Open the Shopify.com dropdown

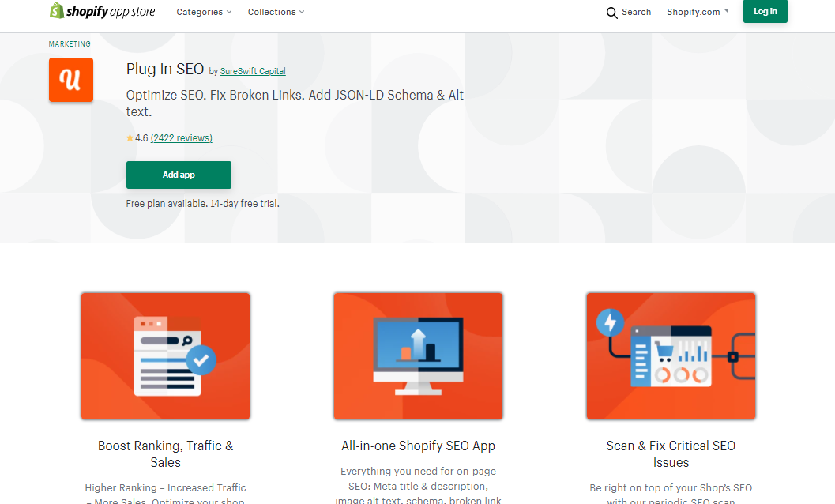pos(697,12)
